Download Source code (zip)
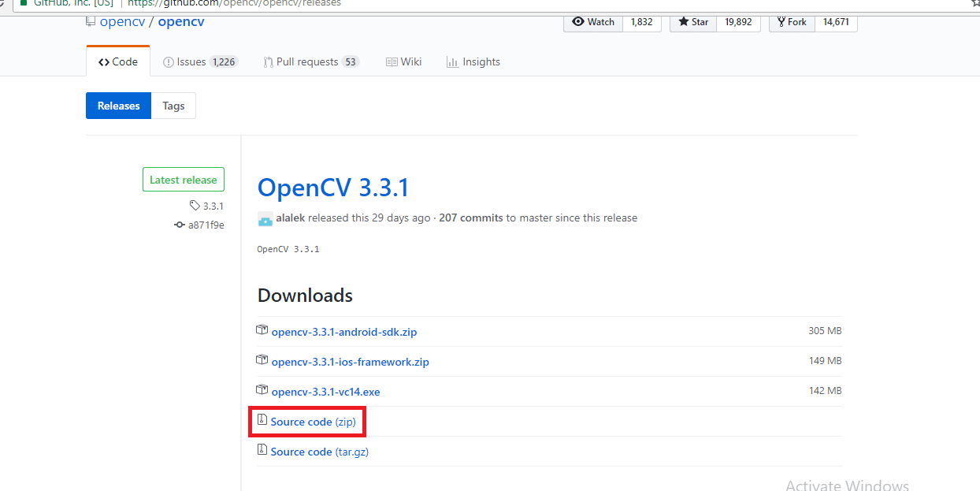 [313, 422]
